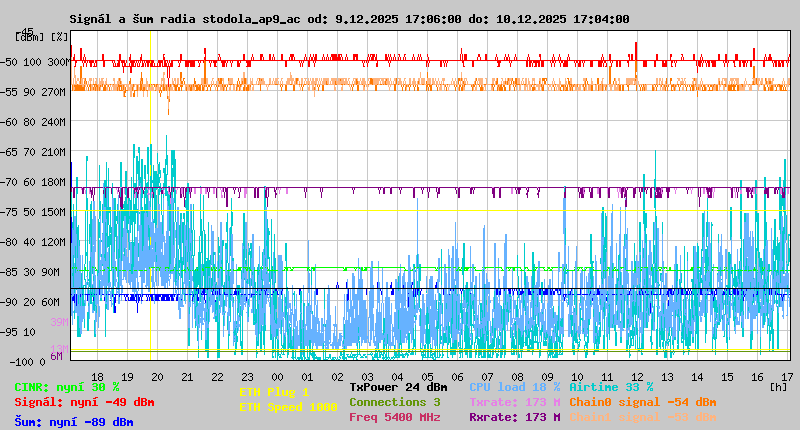Click the Chain0 signal -54 dBm label
The image size is (800, 430).
click(643, 402)
